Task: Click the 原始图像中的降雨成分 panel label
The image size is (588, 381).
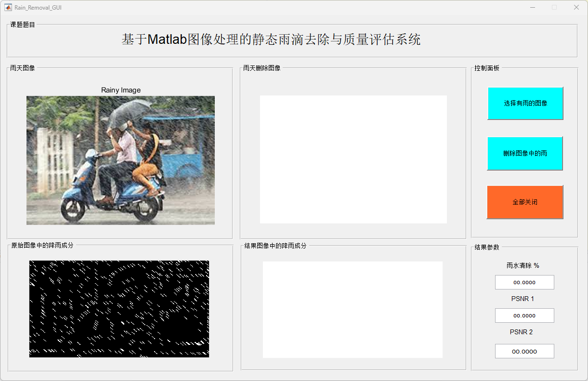Action: click(x=42, y=245)
